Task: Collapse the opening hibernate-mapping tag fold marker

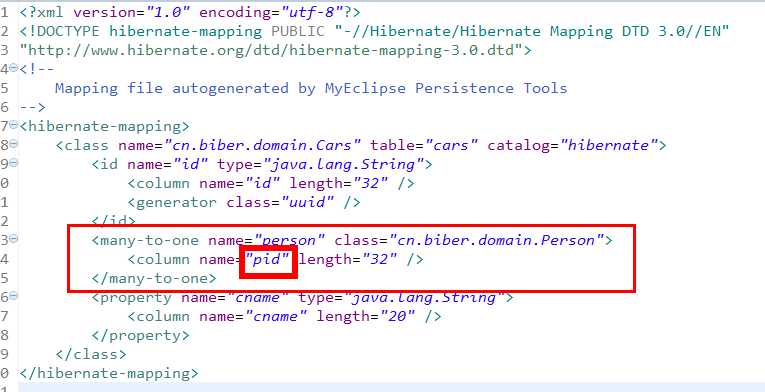Action: pos(13,124)
